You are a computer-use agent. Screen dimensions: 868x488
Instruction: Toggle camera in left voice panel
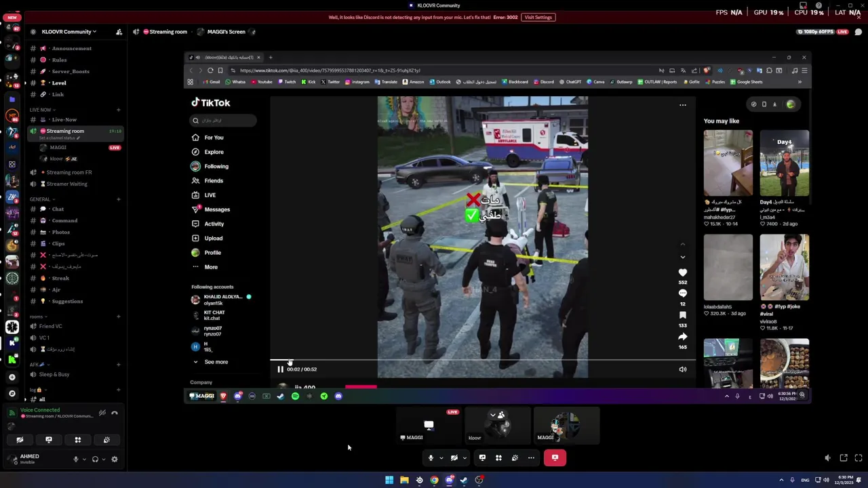coord(20,440)
